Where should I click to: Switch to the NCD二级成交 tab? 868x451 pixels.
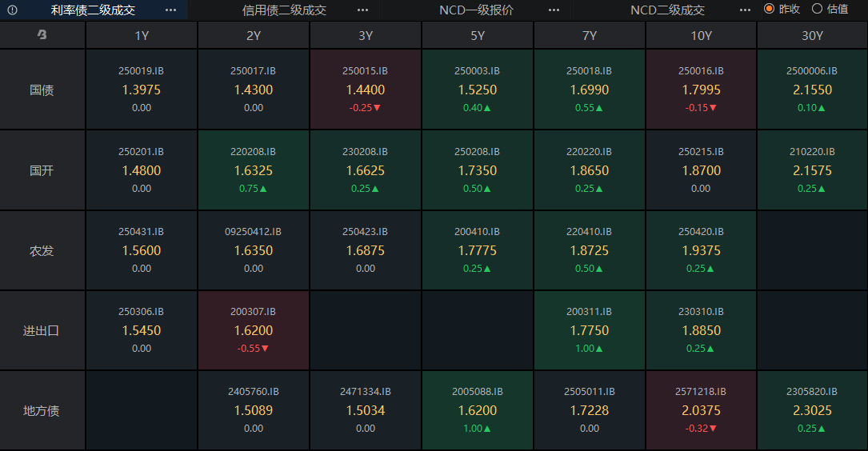tap(667, 10)
